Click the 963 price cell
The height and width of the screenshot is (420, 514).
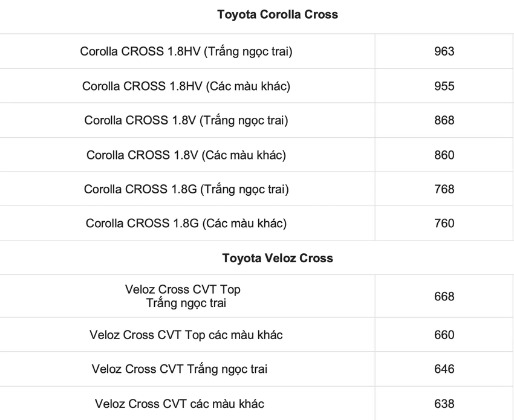pyautogui.click(x=444, y=51)
